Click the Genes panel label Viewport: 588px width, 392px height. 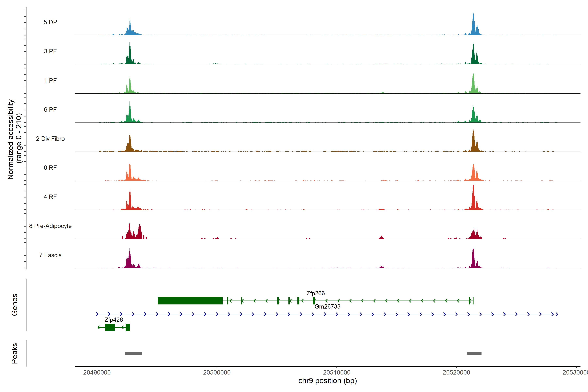point(15,305)
